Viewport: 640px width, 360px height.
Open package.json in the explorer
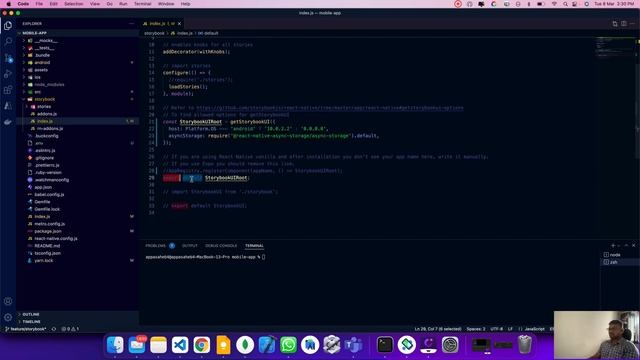48,231
